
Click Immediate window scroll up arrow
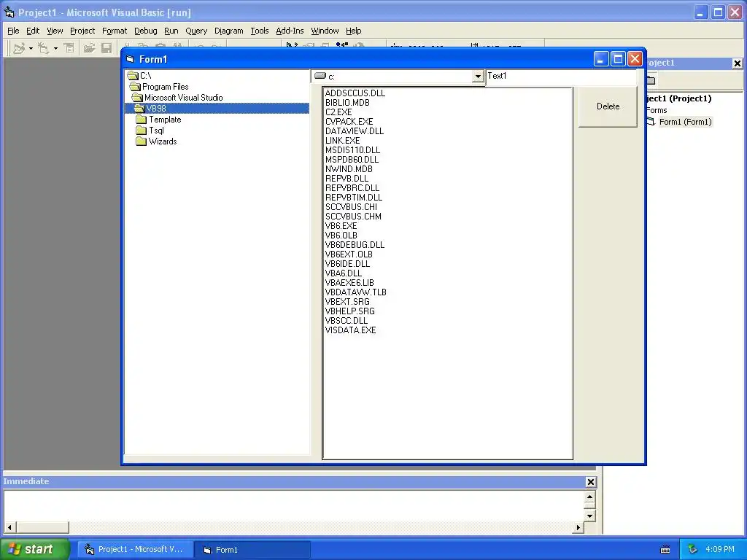(589, 497)
